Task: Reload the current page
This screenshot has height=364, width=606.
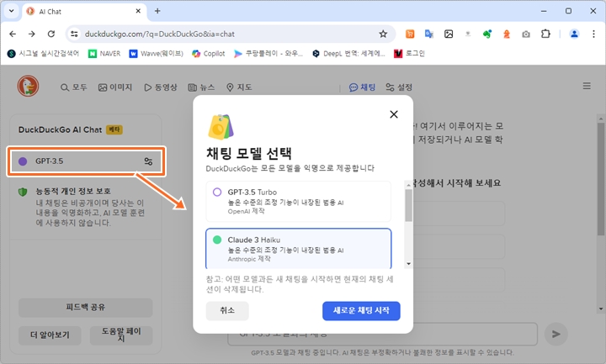Action: coord(51,34)
